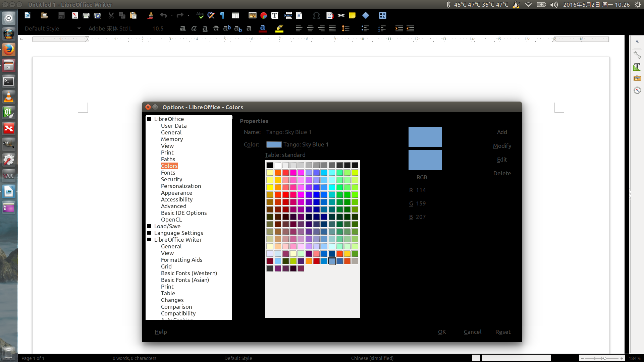Toggle justified alignment
This screenshot has width=644, height=362.
tap(332, 28)
